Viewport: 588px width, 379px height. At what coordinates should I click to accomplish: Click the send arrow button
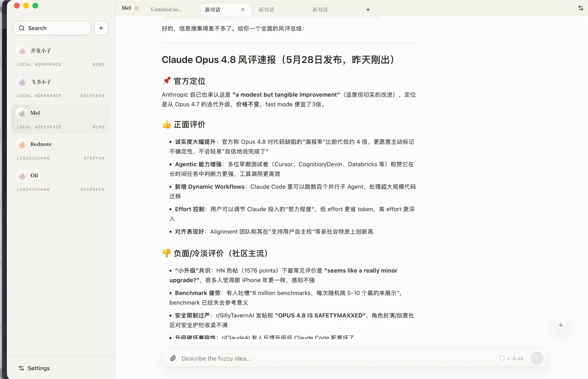tap(537, 358)
